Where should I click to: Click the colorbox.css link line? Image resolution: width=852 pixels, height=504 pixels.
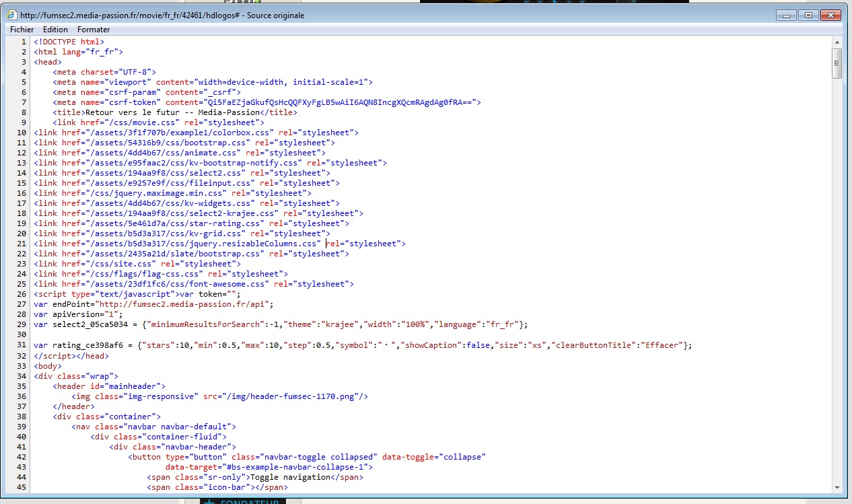pyautogui.click(x=197, y=133)
